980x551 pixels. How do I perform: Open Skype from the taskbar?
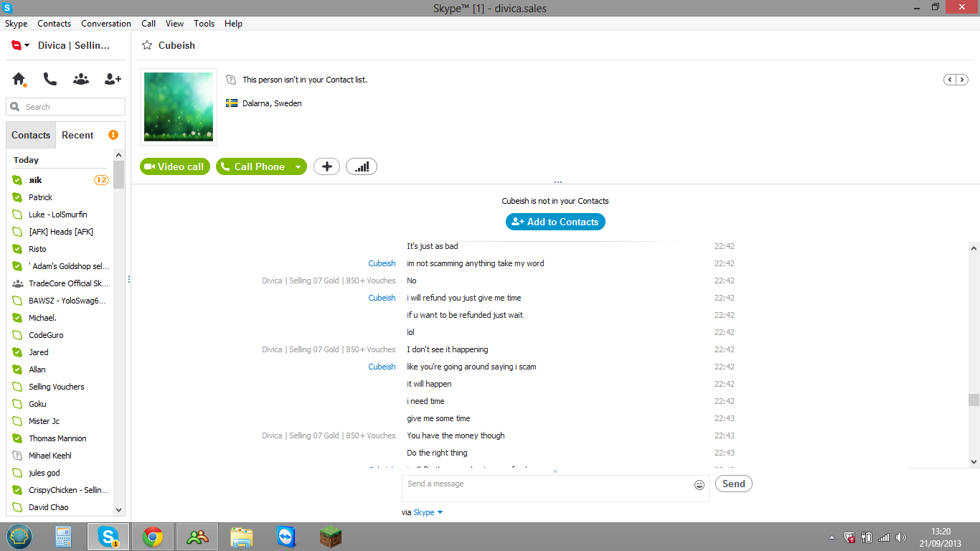click(x=109, y=537)
